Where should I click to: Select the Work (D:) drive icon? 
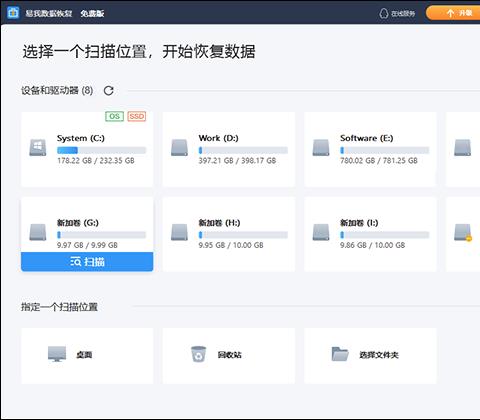(x=179, y=148)
